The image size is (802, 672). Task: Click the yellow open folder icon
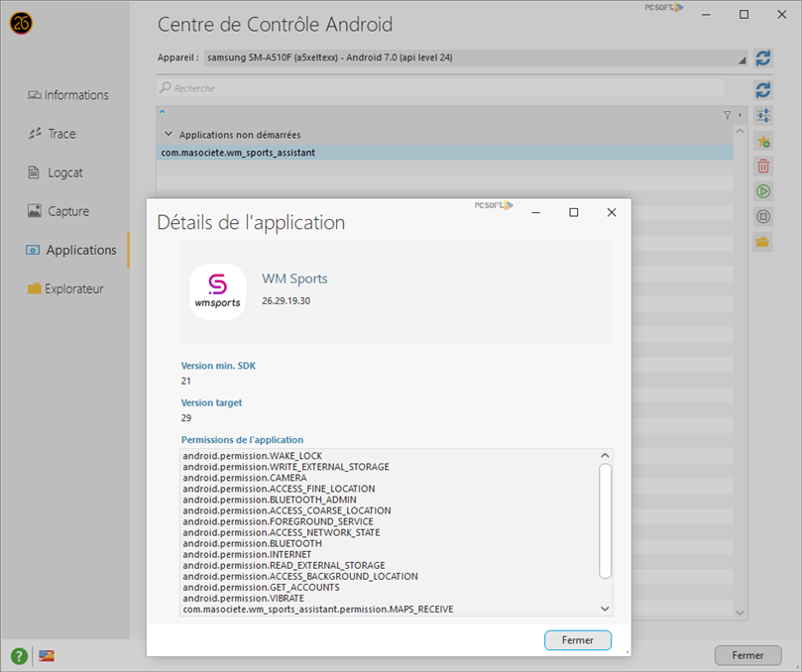point(762,241)
